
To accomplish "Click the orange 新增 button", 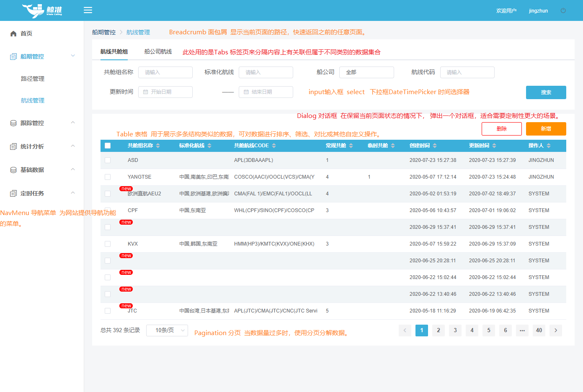I will (546, 128).
